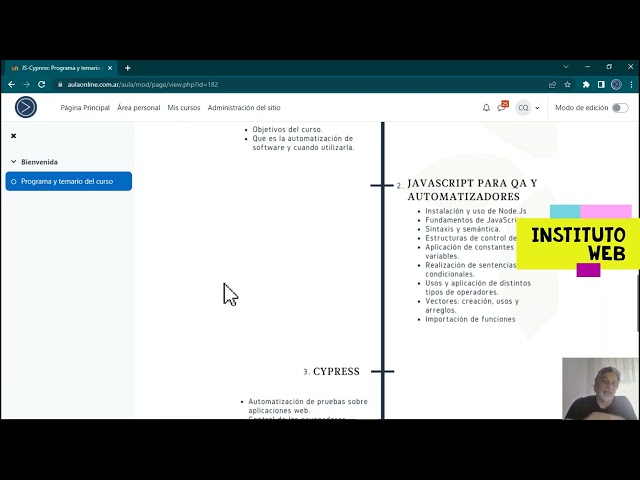Click the presenter webcam thumbnail
This screenshot has width=640, height=480.
click(600, 389)
